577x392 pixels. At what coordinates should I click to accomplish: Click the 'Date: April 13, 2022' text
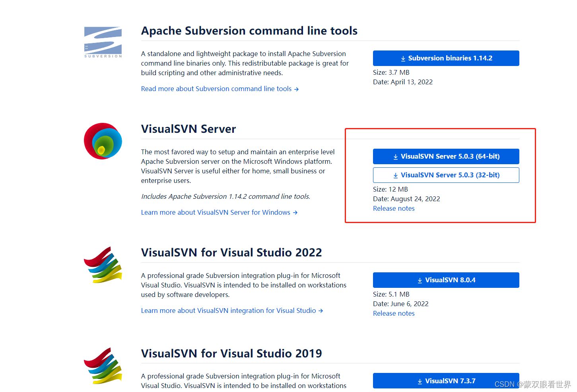403,82
